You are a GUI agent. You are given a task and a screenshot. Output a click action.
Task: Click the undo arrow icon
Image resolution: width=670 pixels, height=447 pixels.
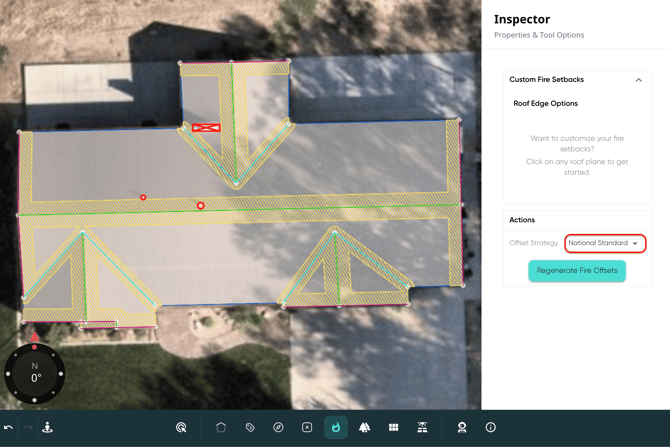(x=9, y=427)
